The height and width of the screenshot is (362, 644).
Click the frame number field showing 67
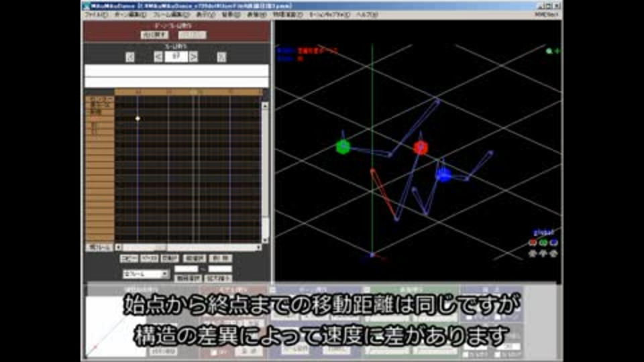pos(176,56)
